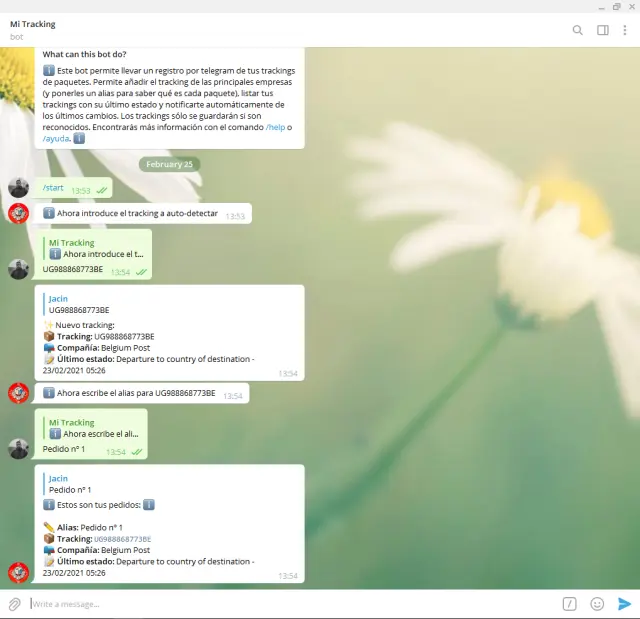
Task: Click into the Write a message field
Action: (x=290, y=604)
